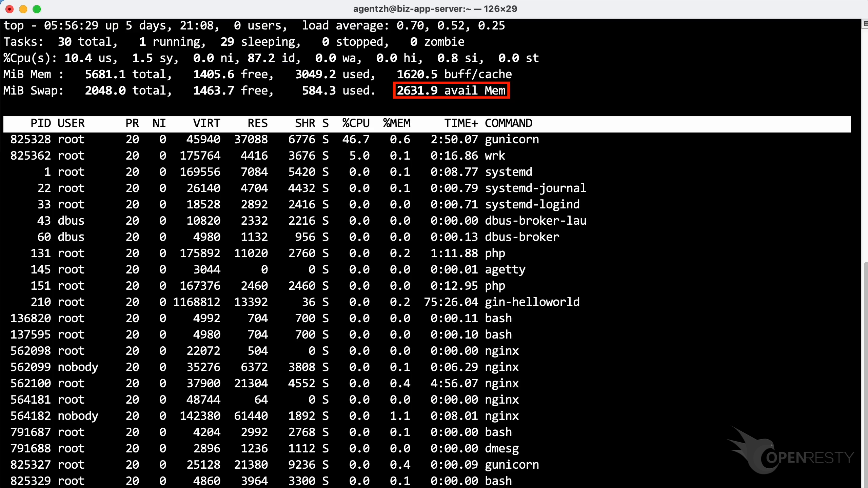
Task: Click the dmesg process entry
Action: tap(501, 449)
